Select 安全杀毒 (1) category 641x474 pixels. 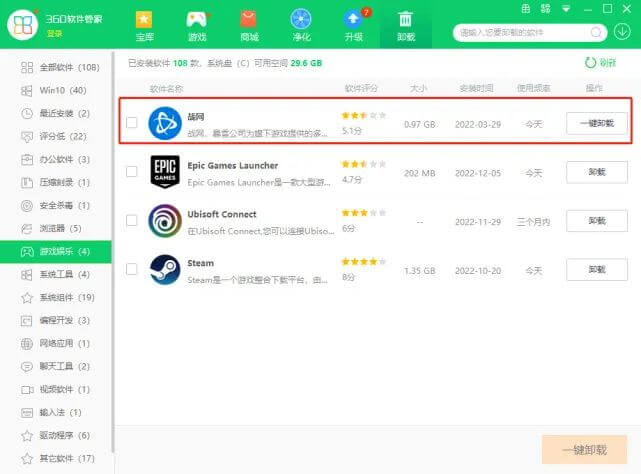[x=56, y=205]
